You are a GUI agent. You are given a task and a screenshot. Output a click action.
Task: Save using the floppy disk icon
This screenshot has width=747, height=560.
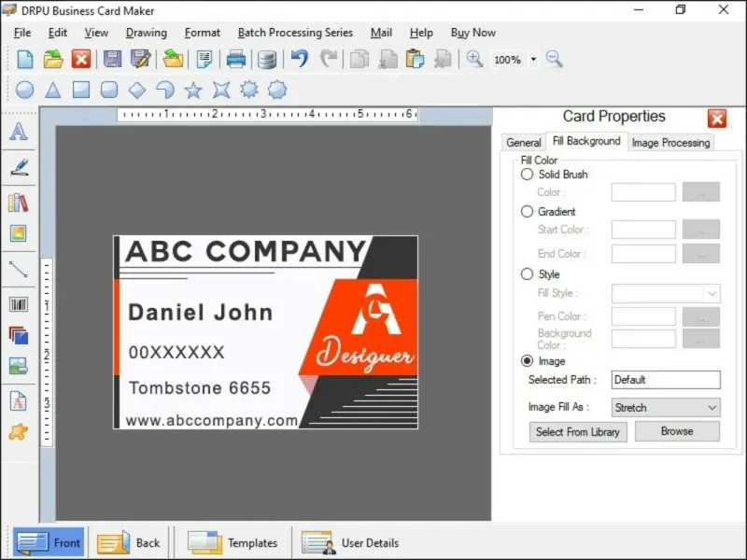pos(112,60)
